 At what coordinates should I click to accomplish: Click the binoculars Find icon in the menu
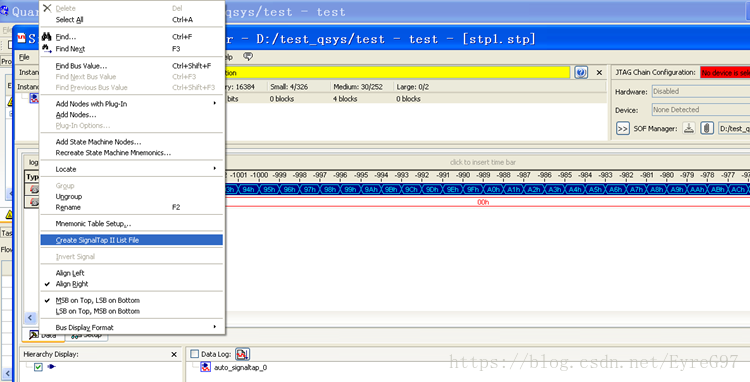[46, 36]
